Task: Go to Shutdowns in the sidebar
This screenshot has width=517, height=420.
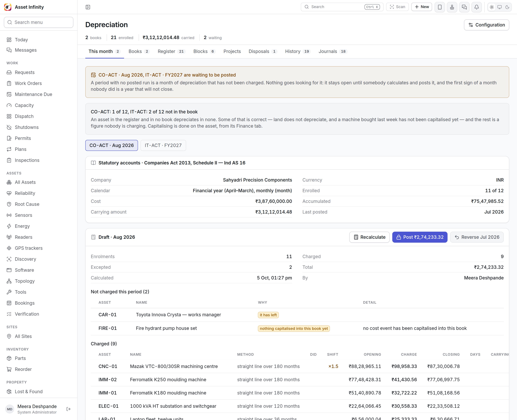Action: pyautogui.click(x=39, y=127)
